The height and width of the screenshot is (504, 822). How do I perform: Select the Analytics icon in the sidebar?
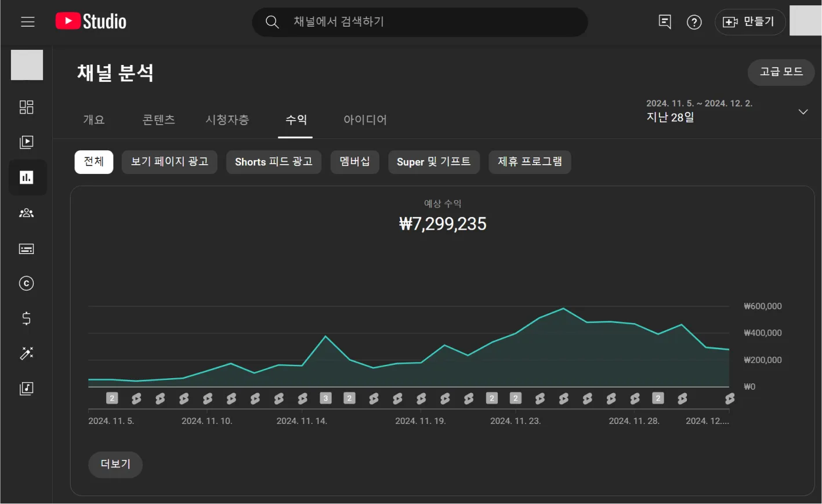point(26,177)
